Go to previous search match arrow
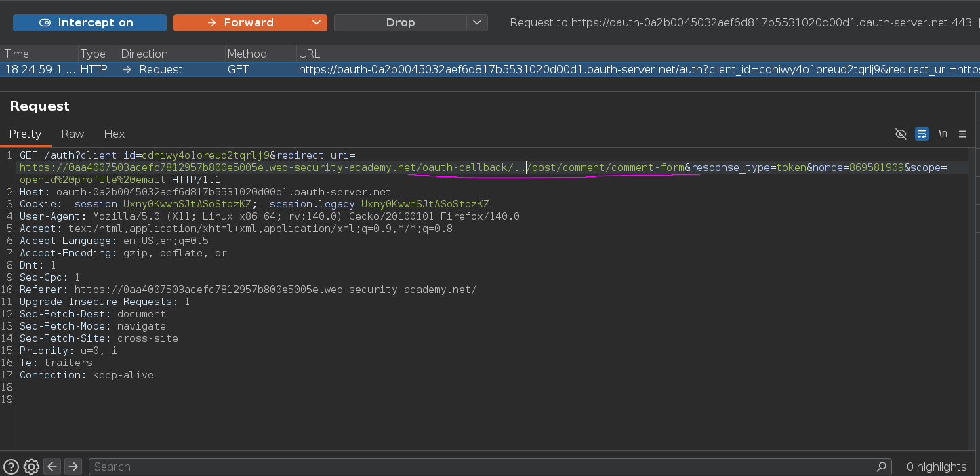980x476 pixels. tap(52, 467)
